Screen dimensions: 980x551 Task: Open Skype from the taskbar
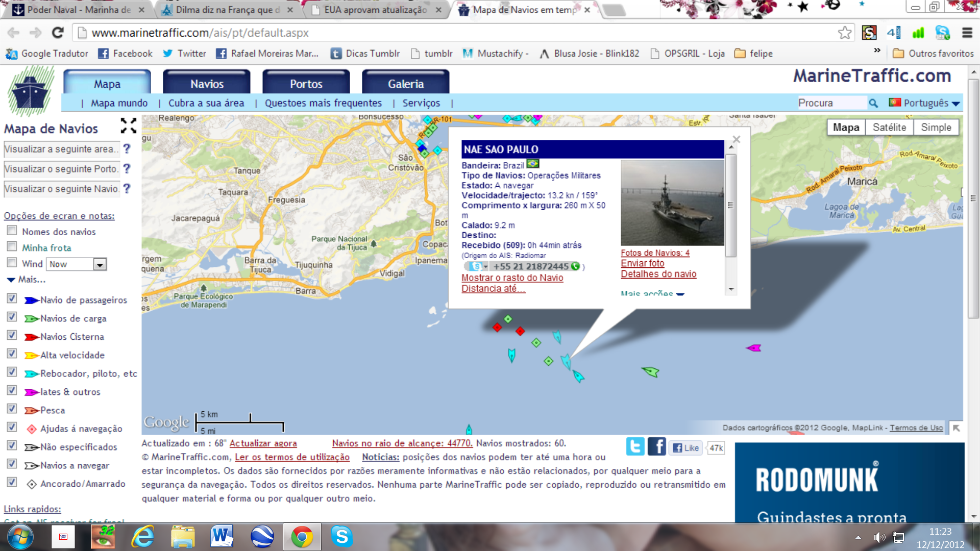click(x=341, y=537)
